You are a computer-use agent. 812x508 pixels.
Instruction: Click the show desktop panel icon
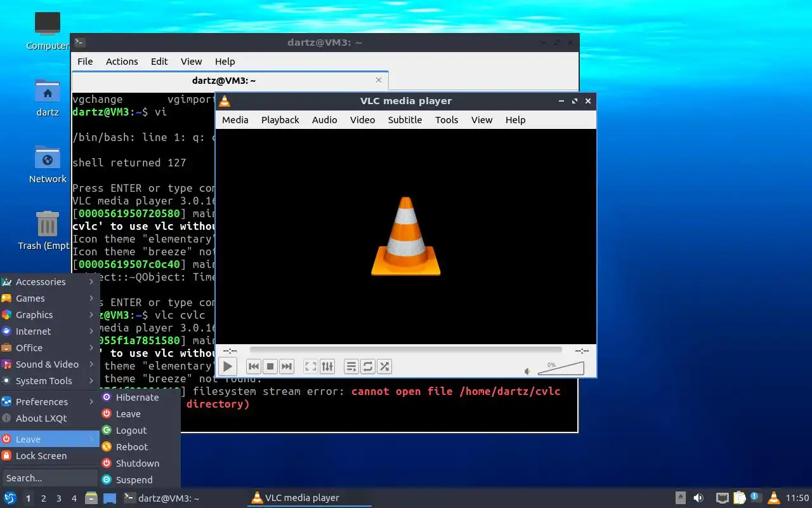(x=110, y=498)
